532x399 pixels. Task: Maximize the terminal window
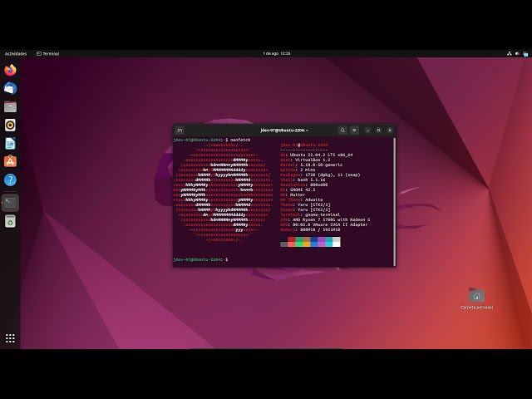tap(379, 131)
